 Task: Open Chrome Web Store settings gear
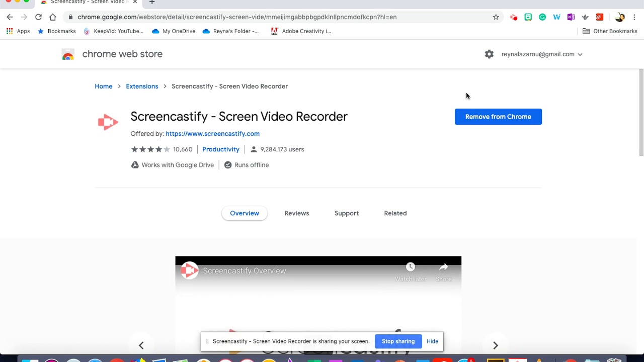pyautogui.click(x=489, y=54)
